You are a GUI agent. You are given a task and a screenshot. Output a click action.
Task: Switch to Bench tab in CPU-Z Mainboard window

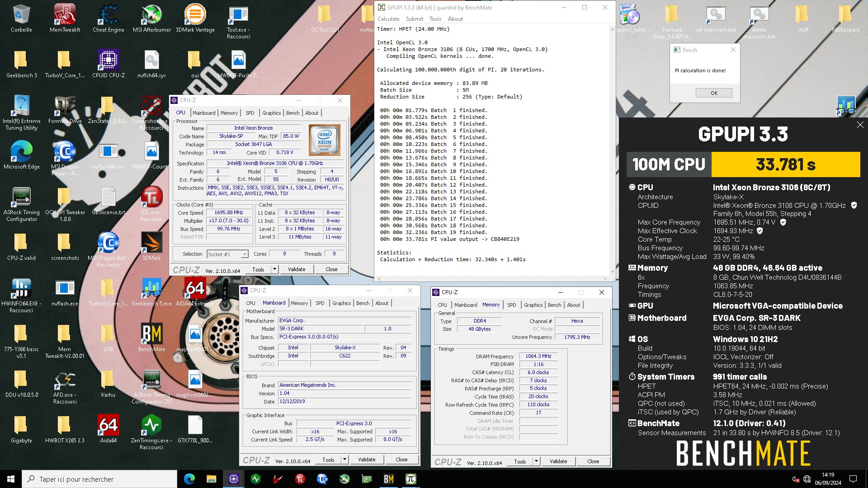click(x=363, y=303)
